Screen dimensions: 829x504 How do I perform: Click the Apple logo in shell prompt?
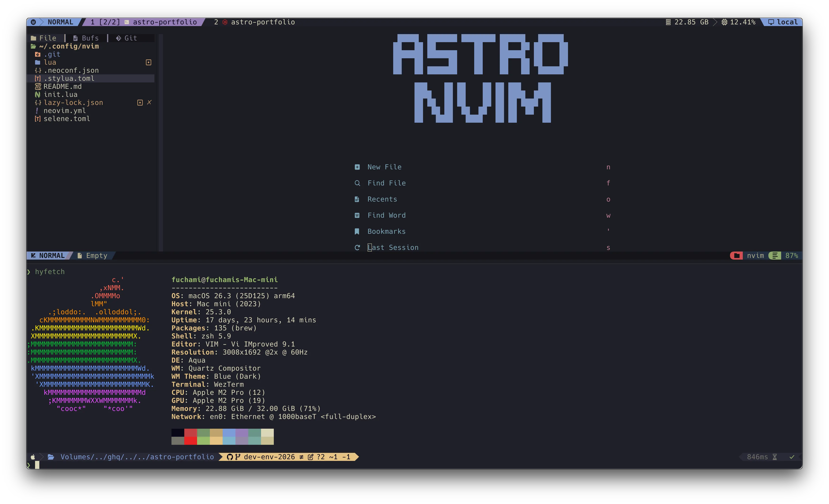tap(33, 457)
